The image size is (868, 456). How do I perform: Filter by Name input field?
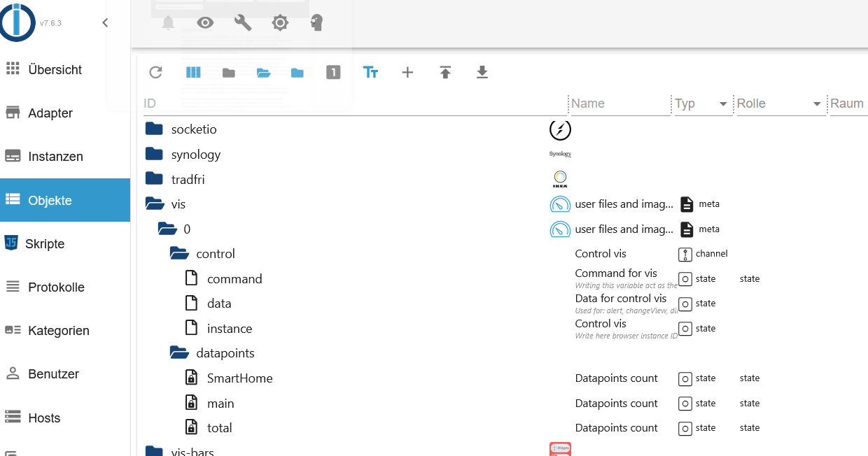coord(620,104)
